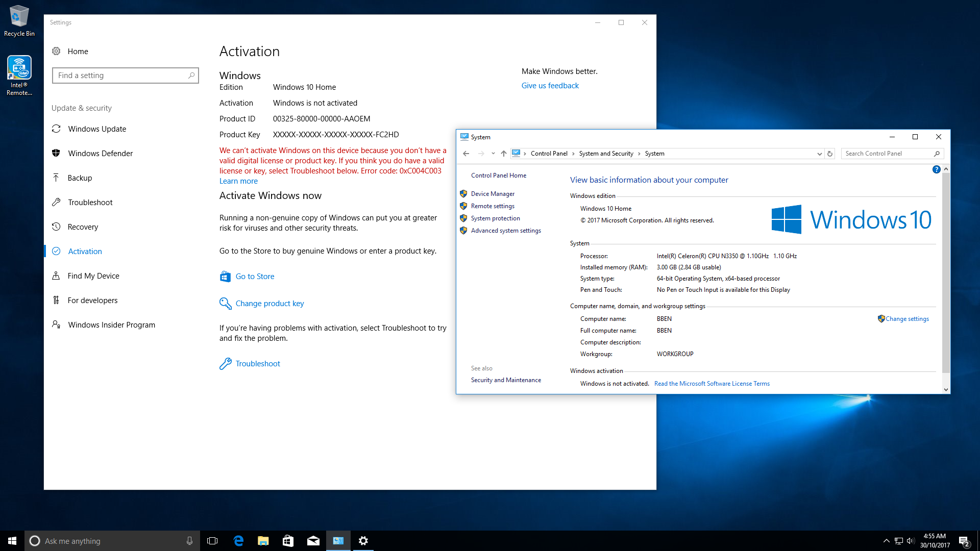Open File Explorer from taskbar

click(263, 541)
